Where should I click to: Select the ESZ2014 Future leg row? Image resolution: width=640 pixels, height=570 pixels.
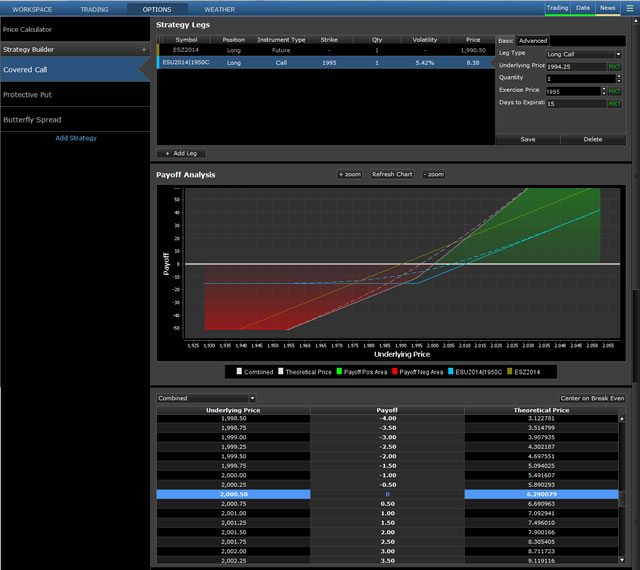click(326, 50)
